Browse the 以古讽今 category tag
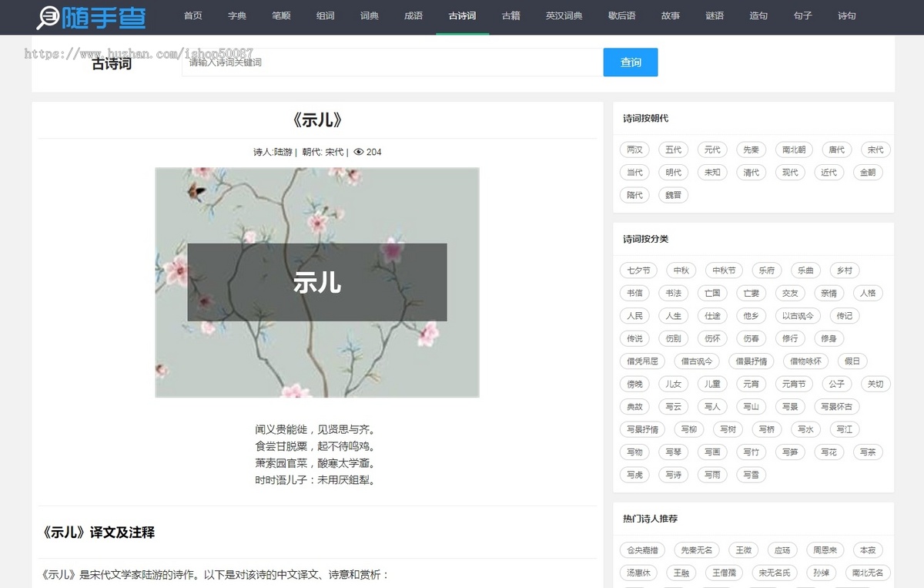Screen dimensions: 924x588 (x=798, y=316)
